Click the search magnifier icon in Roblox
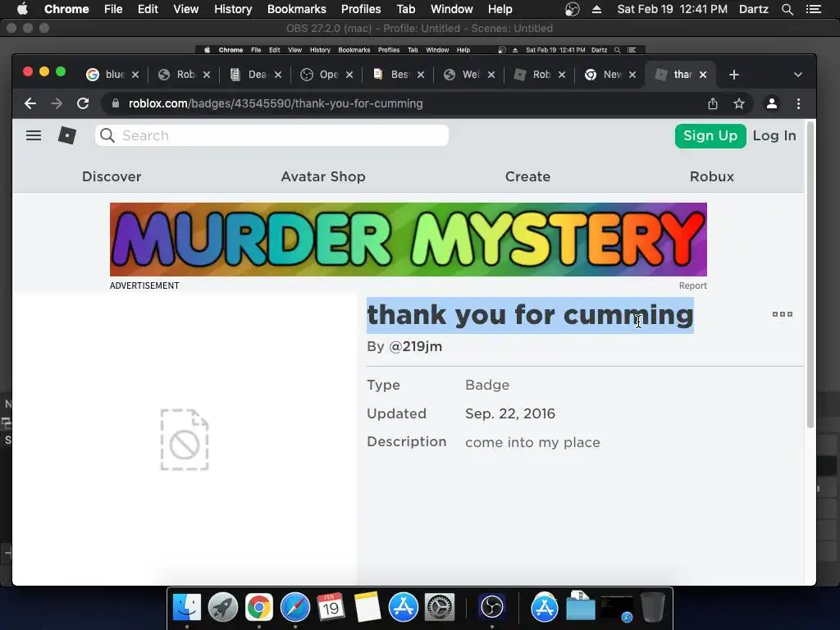 pos(107,135)
